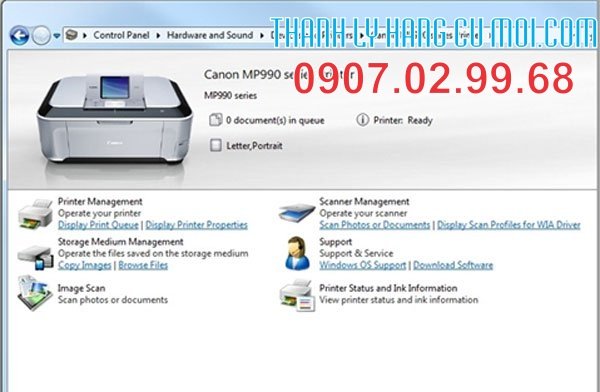Open the Browse Files link
Screen dimensions: 600x392
click(143, 265)
